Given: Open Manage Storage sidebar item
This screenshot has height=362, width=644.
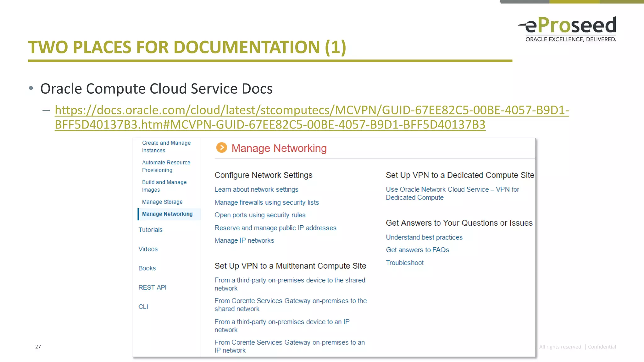Looking at the screenshot, I should [x=162, y=202].
